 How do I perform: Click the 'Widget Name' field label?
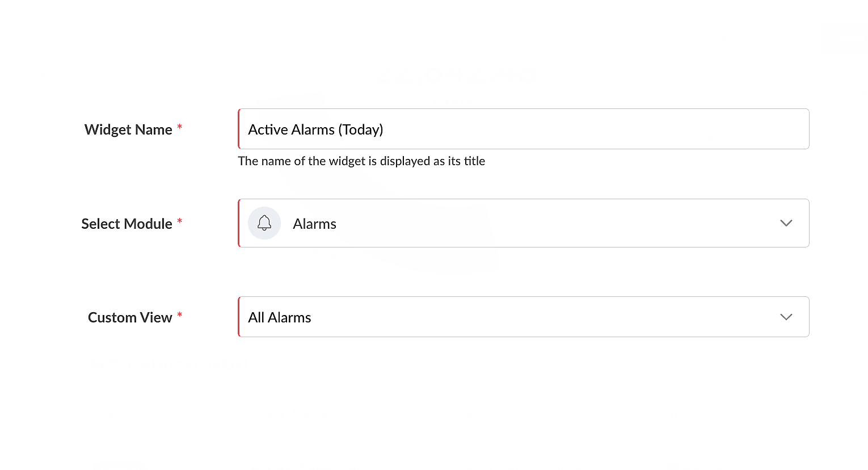(128, 129)
